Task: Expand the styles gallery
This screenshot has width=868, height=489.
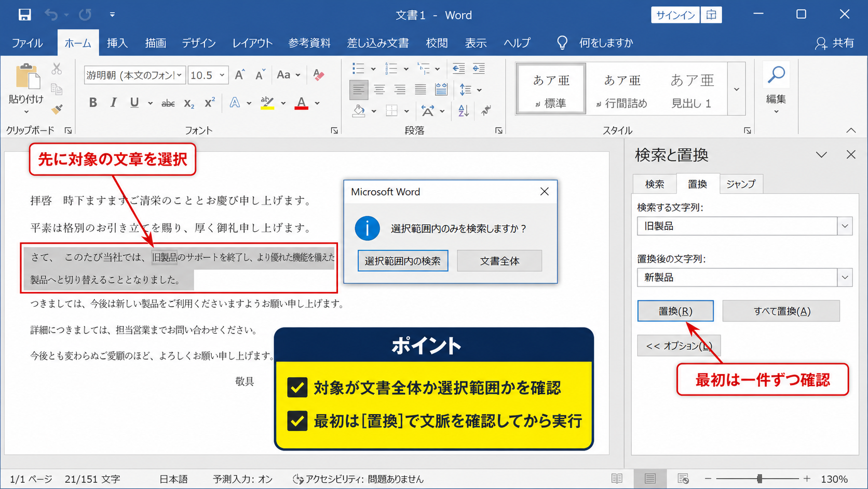Action: tap(736, 89)
